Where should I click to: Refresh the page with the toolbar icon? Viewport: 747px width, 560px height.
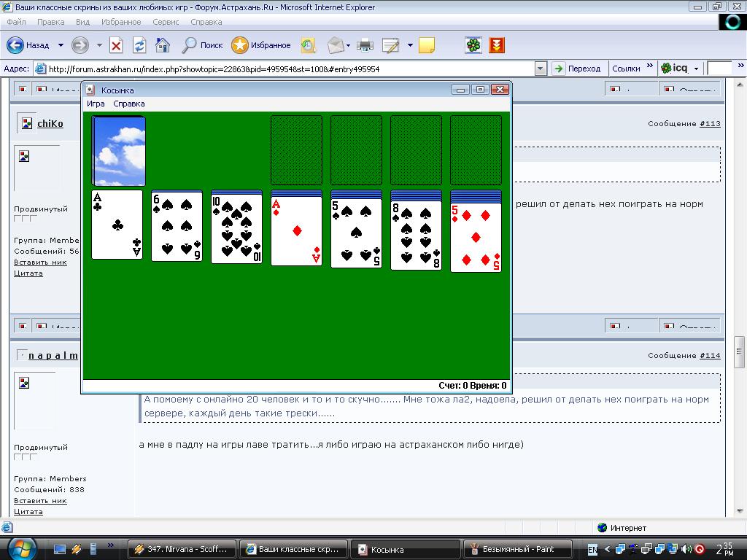139,45
